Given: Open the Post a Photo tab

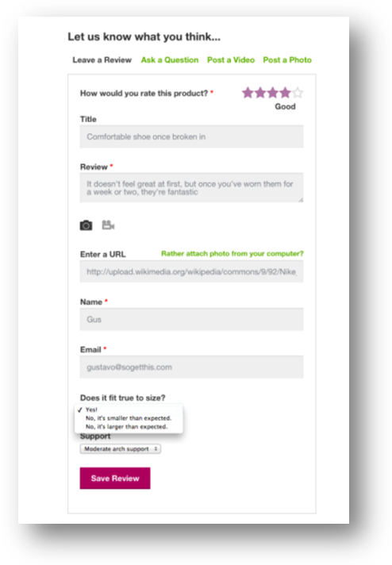Looking at the screenshot, I should (x=287, y=60).
